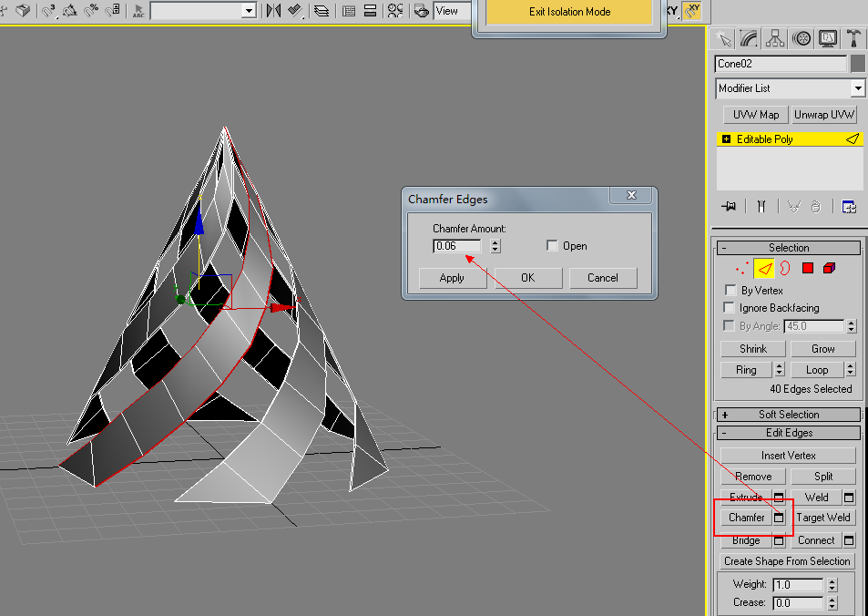Open the Chamfer settings dialog box icon
Image resolution: width=868 pixels, height=616 pixels.
click(x=779, y=518)
